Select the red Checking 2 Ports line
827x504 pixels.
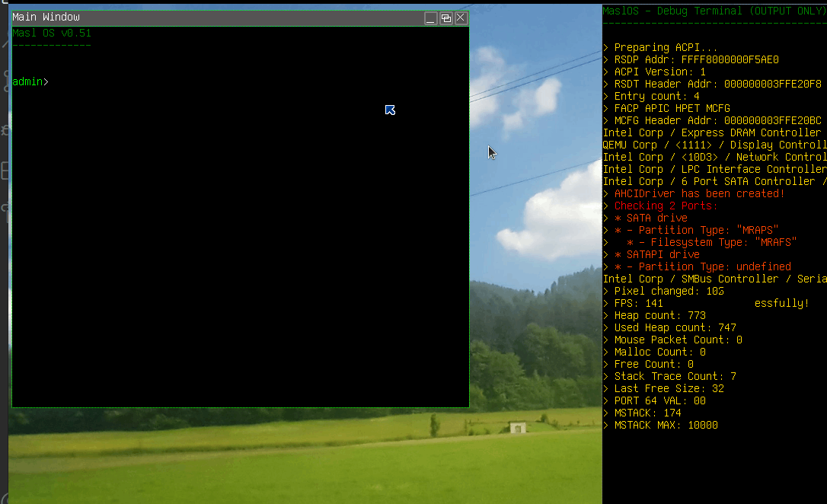click(664, 206)
